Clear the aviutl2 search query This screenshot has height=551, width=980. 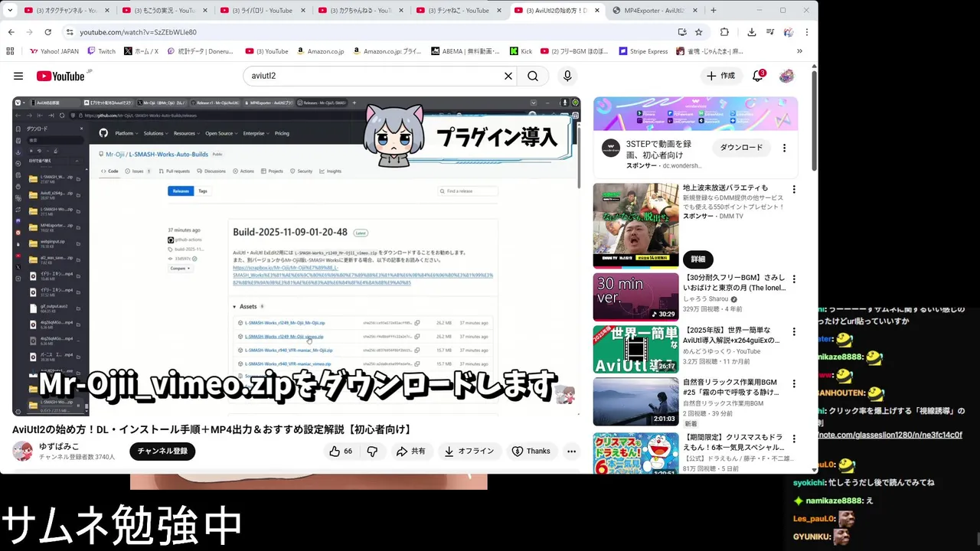[508, 76]
